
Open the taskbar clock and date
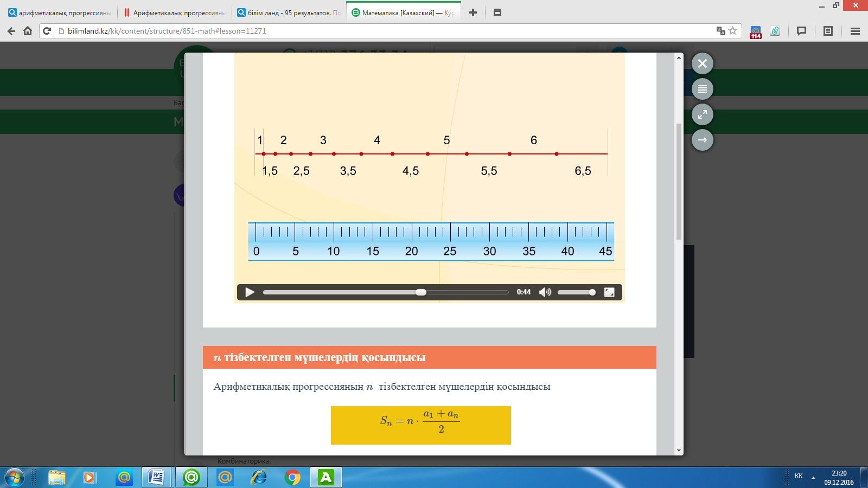[x=839, y=478]
